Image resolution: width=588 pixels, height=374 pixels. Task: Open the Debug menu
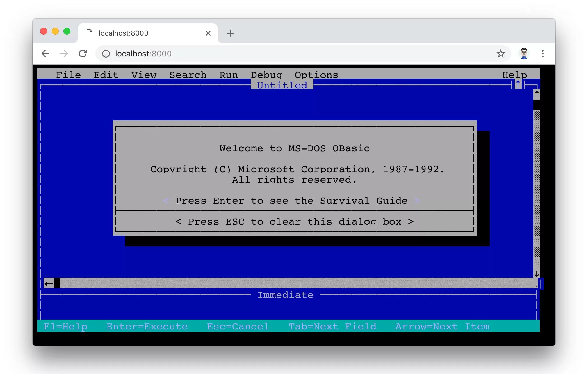(x=266, y=75)
